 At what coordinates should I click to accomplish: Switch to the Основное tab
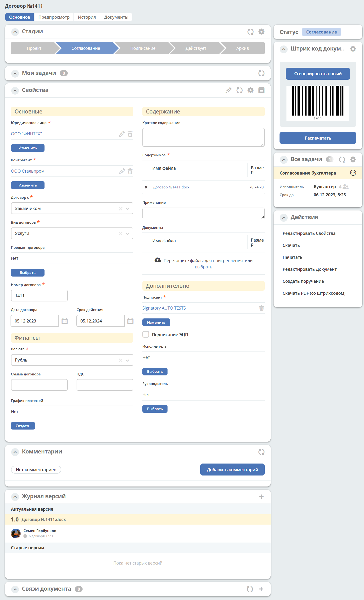[19, 17]
